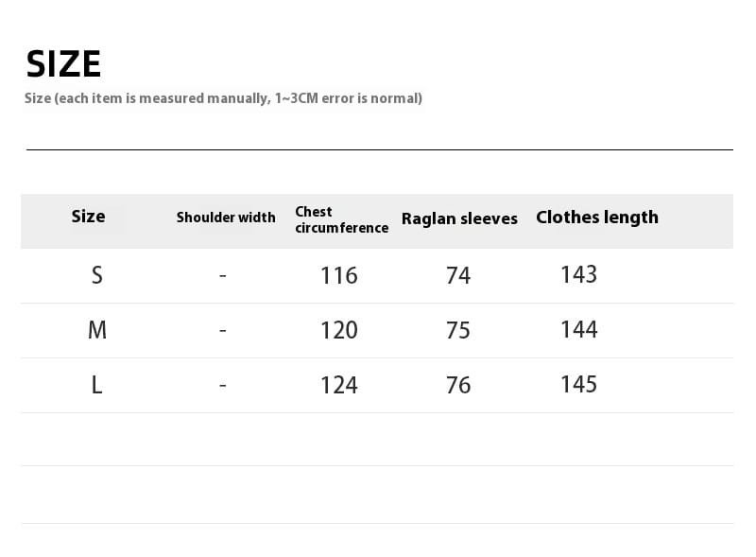
Task: Click clothes length value 145
Action: tap(578, 384)
